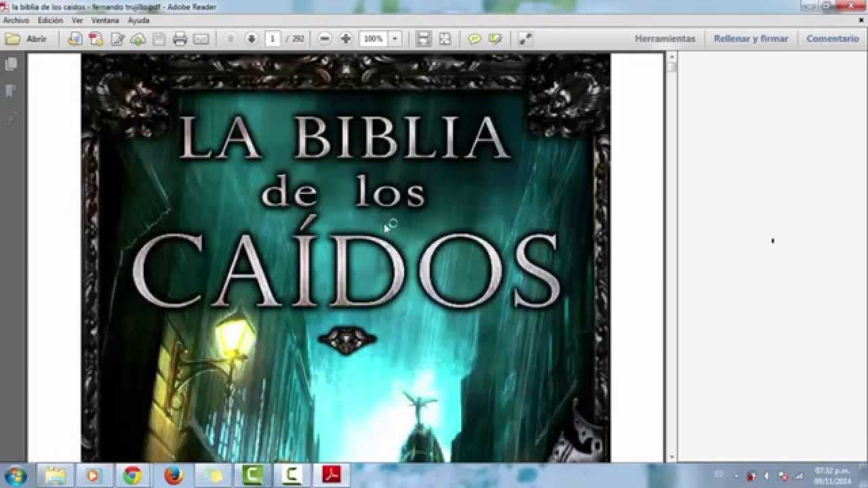Open the Archivo menu

click(16, 20)
